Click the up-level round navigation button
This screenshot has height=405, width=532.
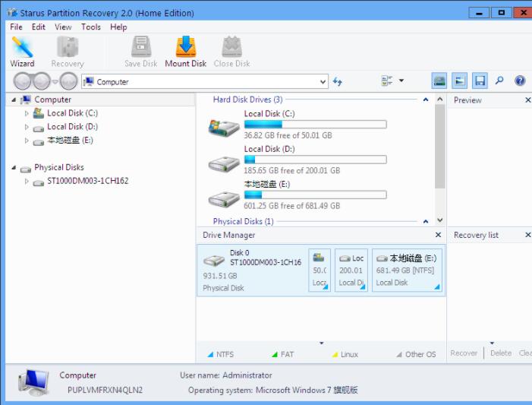point(68,81)
